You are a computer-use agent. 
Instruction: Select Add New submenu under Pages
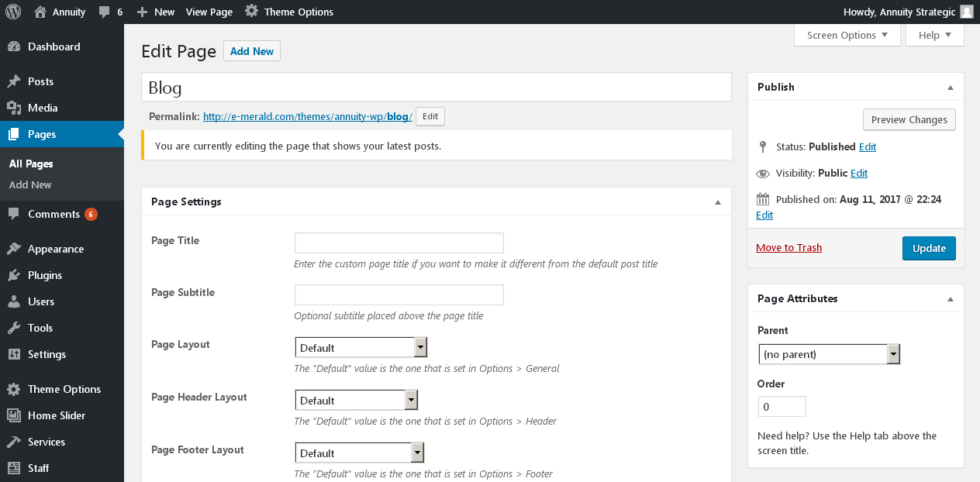click(x=30, y=184)
